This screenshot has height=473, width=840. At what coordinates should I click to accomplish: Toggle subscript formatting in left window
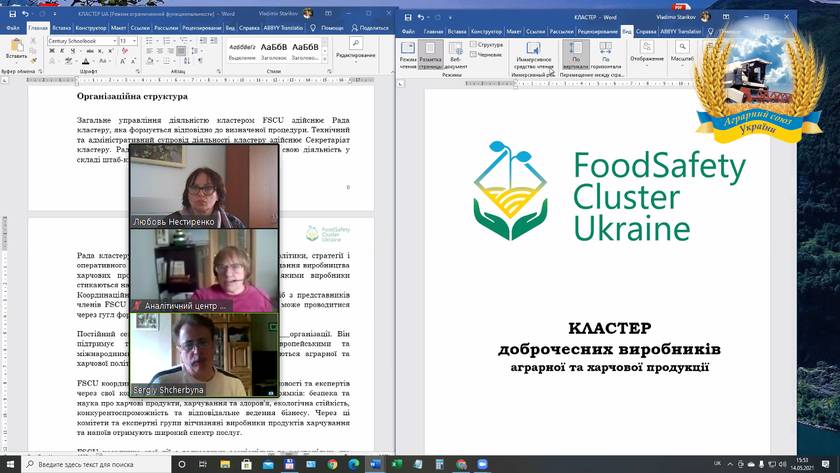[100, 51]
